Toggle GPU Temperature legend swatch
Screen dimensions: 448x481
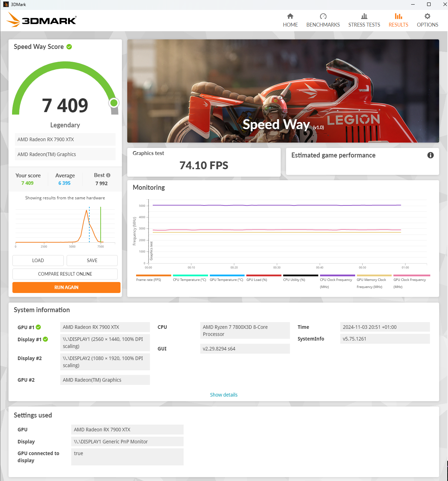tap(227, 275)
